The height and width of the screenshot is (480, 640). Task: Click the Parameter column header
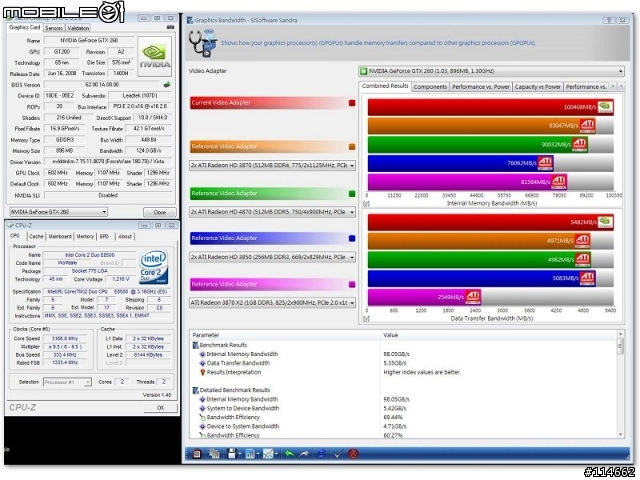click(x=285, y=335)
